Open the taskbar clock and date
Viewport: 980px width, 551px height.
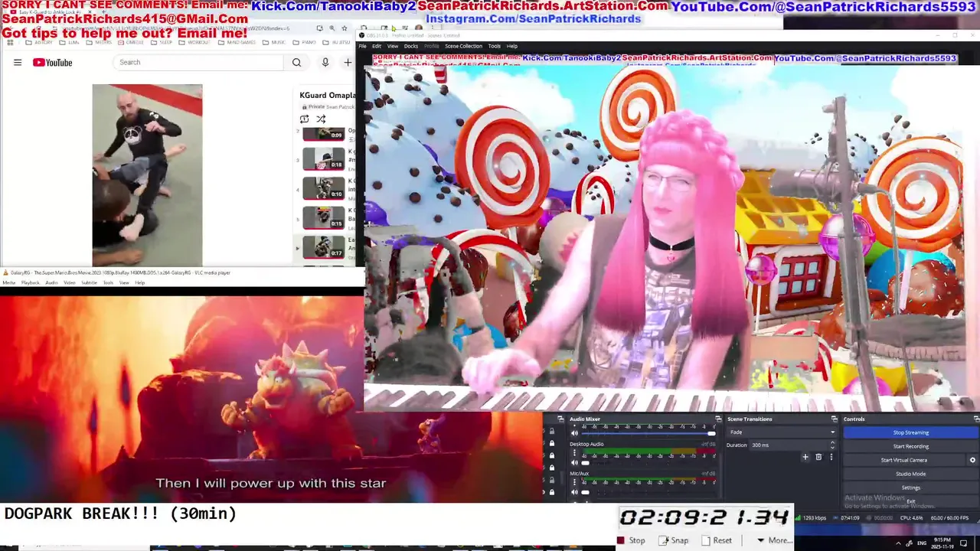tap(942, 543)
